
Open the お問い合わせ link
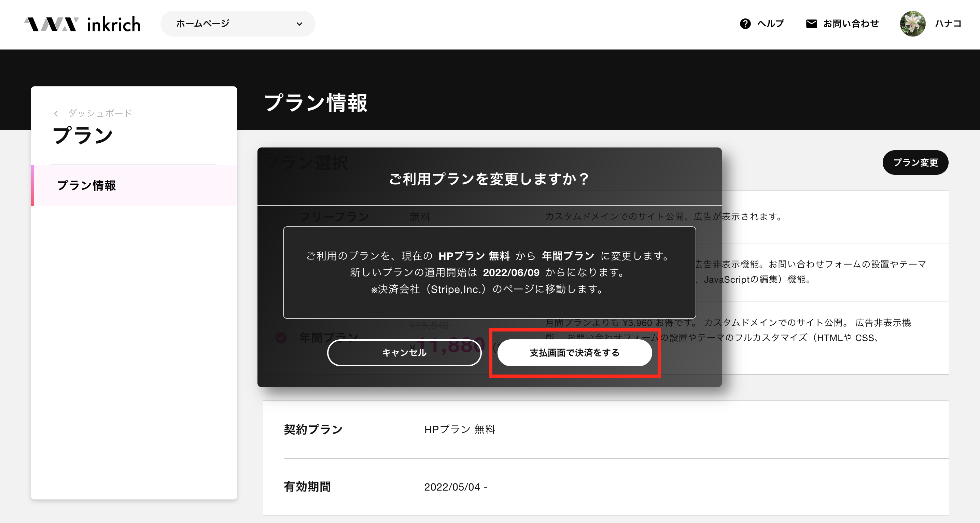[851, 24]
